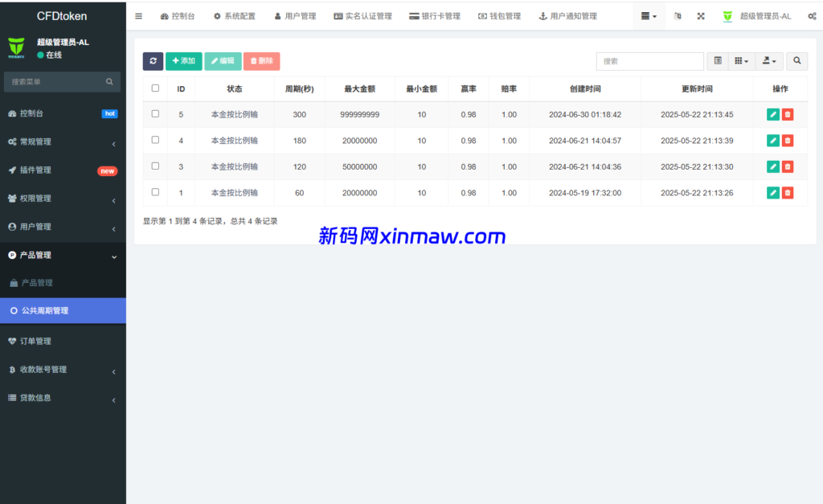Open 订单管理 in the sidebar
This screenshot has height=504, width=823.
pos(51,341)
